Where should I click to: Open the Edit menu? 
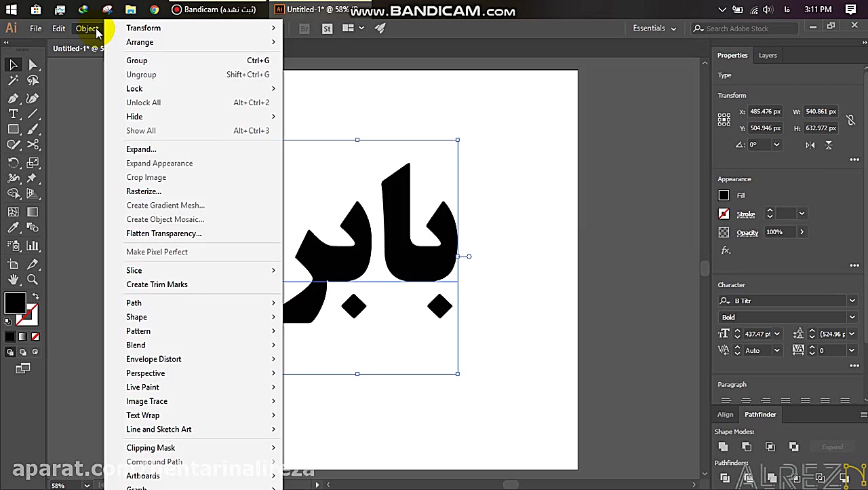click(59, 29)
